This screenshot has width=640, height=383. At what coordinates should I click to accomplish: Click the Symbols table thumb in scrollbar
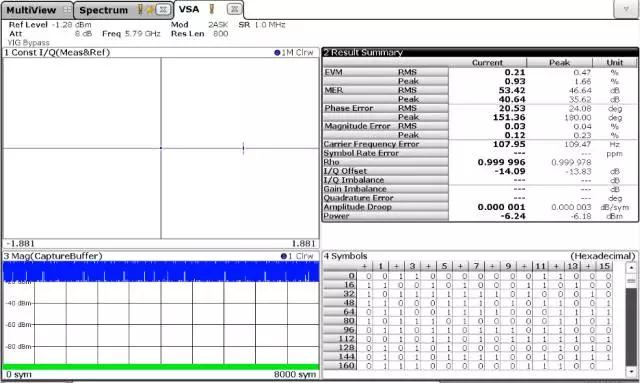631,281
